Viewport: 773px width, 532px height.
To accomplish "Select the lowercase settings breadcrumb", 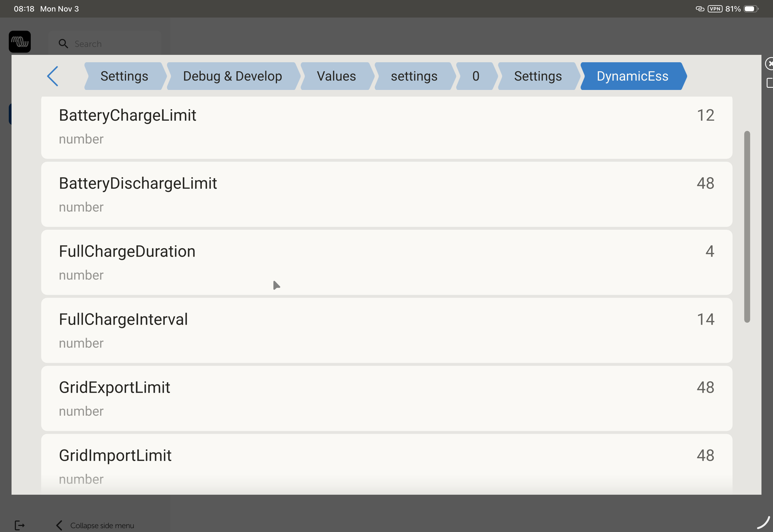I will [x=414, y=76].
